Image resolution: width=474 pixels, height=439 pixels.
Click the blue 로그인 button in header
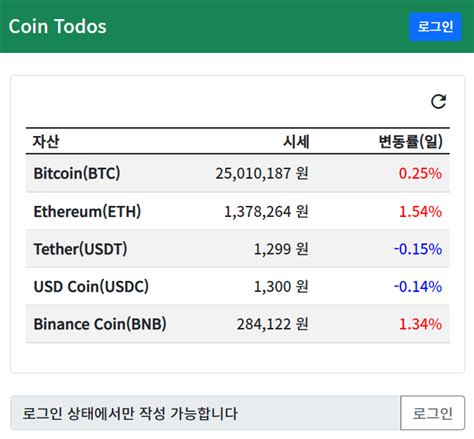[x=435, y=27]
